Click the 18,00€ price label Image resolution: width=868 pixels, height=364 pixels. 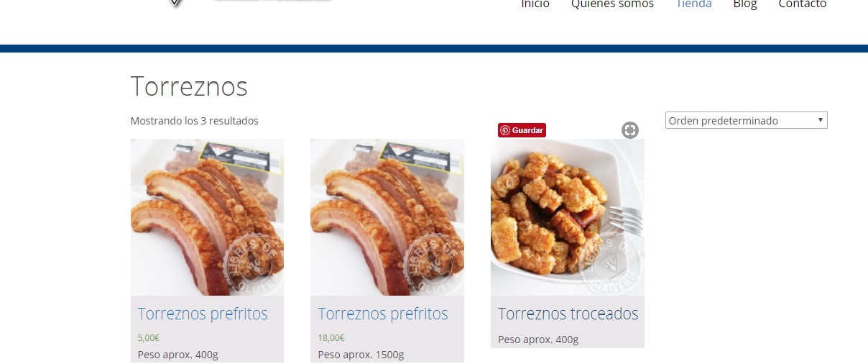331,337
